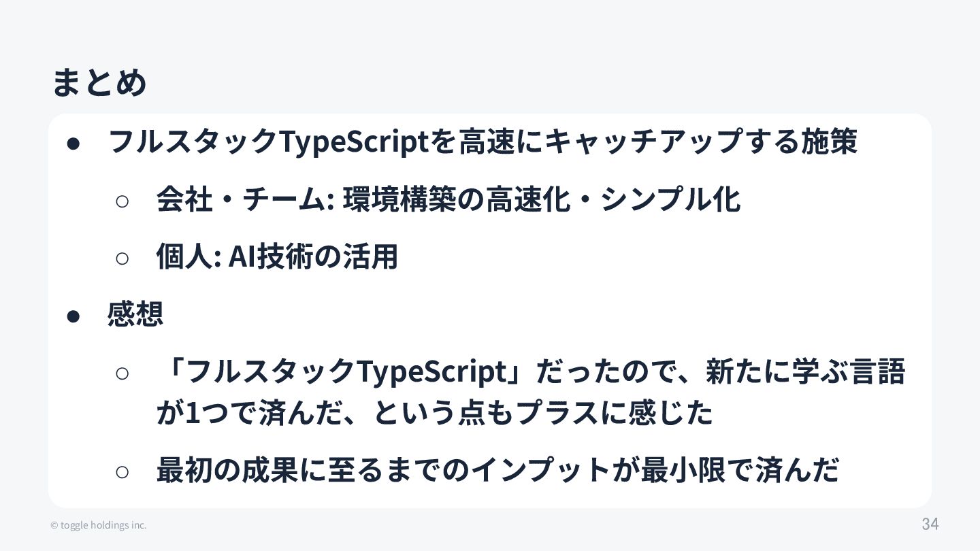Click the line 「フルスタックTypeScript」だったので、新たに学ぶ言語
The height and width of the screenshot is (551, 980).
(x=531, y=371)
